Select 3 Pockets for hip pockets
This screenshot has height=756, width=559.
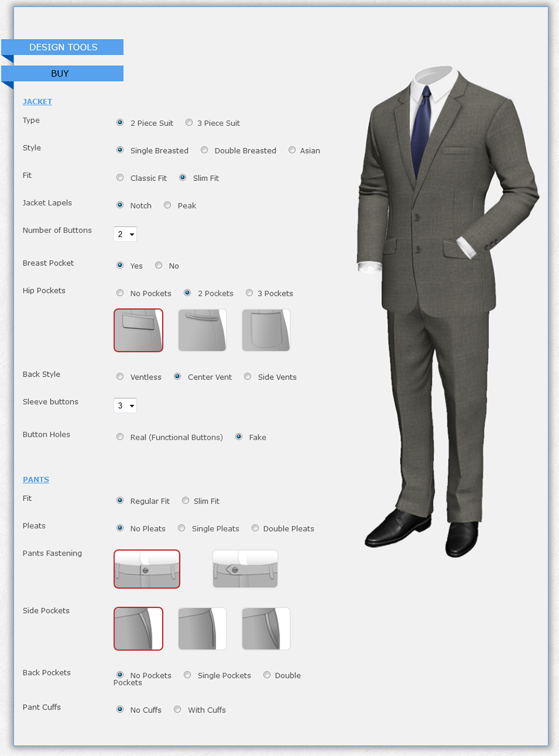pos(249,292)
